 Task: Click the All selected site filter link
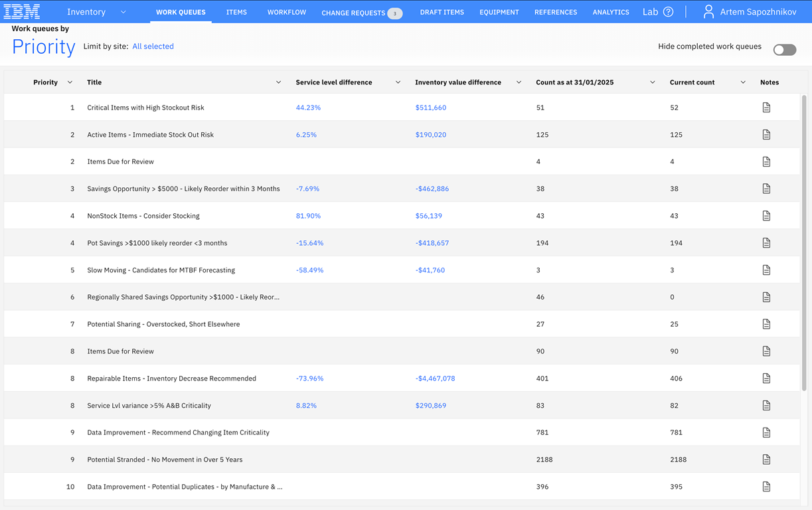[153, 46]
